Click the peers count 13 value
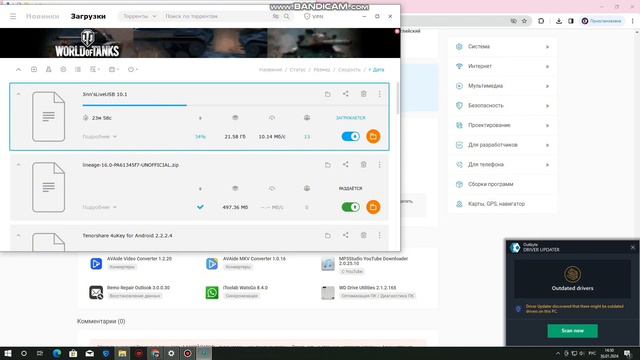 (307, 137)
